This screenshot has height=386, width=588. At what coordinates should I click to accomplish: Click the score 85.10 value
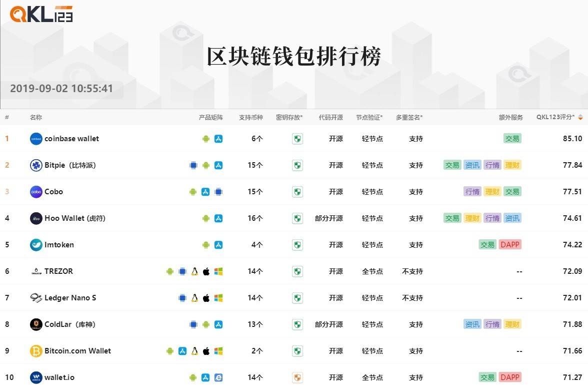click(x=572, y=139)
